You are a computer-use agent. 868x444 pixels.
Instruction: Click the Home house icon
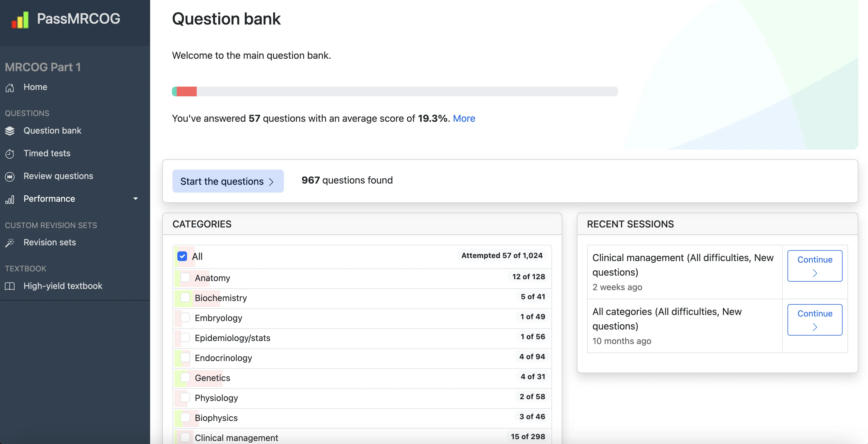tap(10, 88)
